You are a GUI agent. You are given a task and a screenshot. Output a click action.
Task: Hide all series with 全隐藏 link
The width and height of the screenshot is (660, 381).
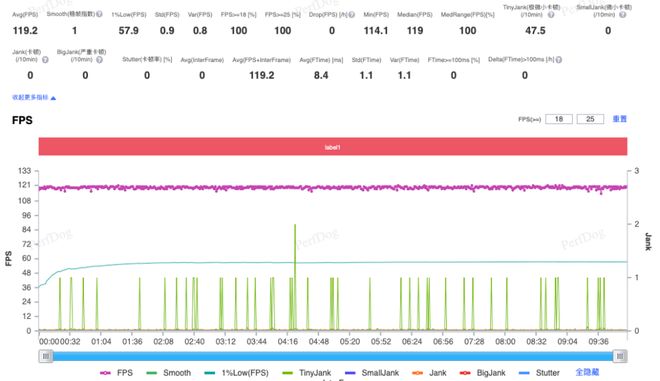pyautogui.click(x=587, y=373)
